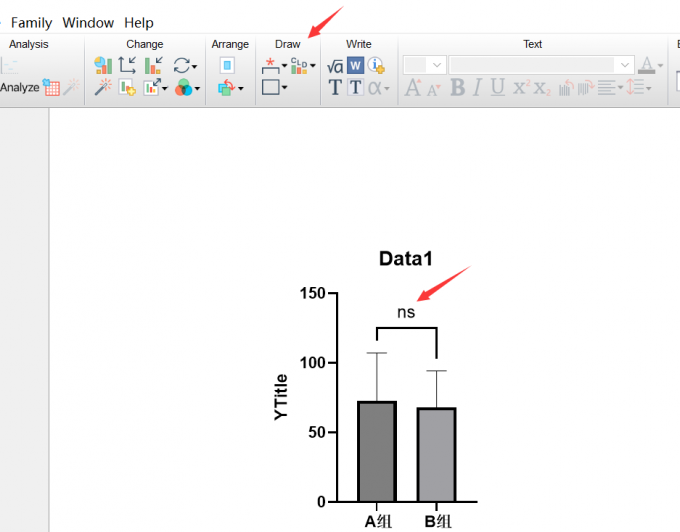The image size is (680, 532).
Task: Click the grayed wand icon in the Analysis section
Action: (x=72, y=87)
